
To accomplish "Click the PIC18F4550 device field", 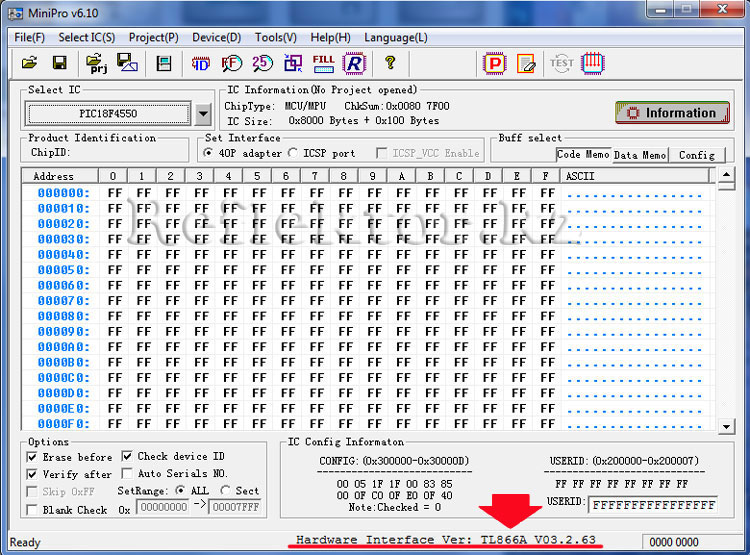I will 108,114.
